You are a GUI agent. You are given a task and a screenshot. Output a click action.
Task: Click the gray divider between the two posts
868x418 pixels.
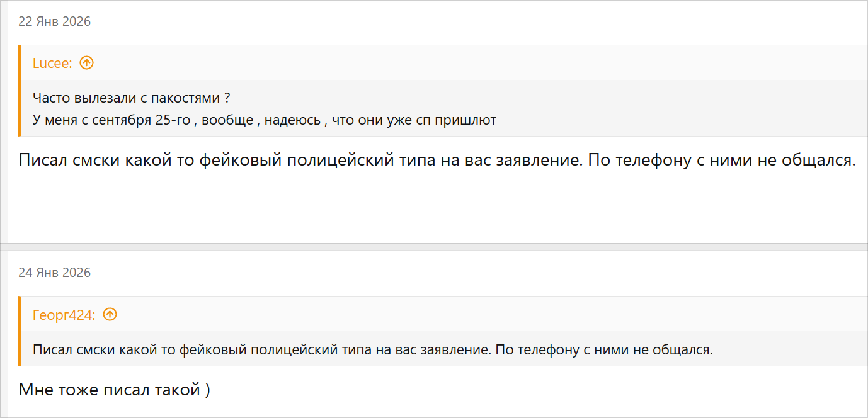tap(434, 247)
